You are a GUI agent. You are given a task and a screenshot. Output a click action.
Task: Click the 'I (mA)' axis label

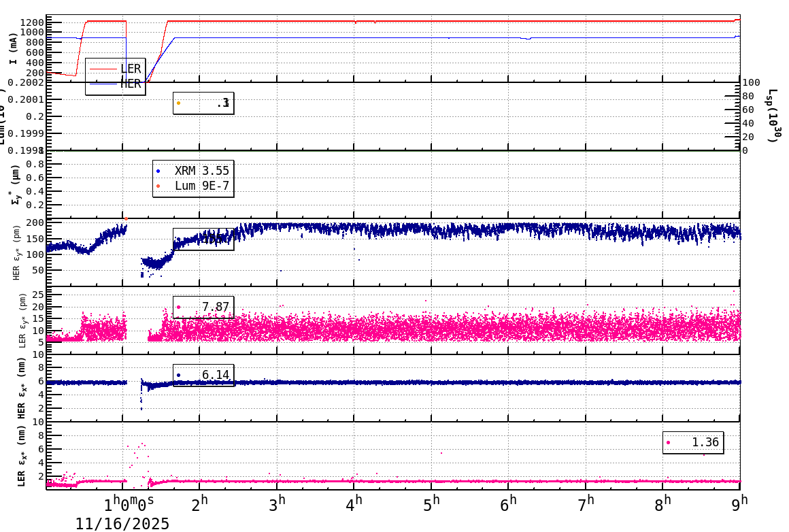click(13, 49)
